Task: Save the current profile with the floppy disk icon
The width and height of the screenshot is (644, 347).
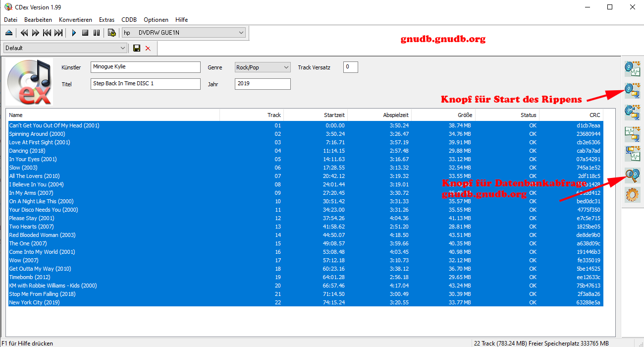Action: coord(137,48)
